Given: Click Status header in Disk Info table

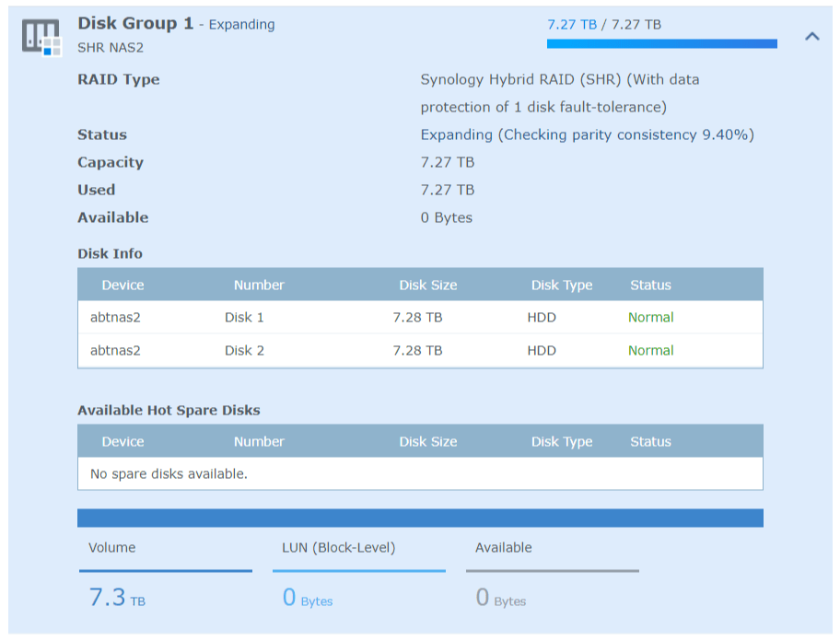Looking at the screenshot, I should click(x=650, y=286).
